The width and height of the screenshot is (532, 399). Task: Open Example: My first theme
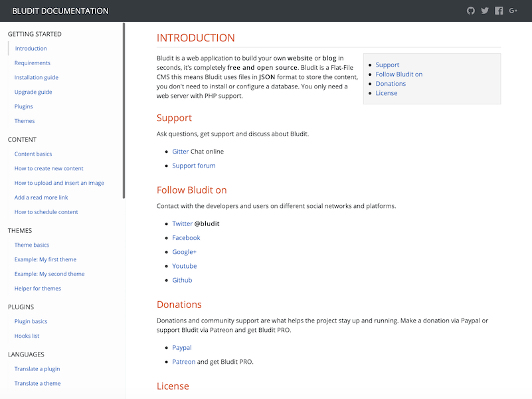click(45, 259)
